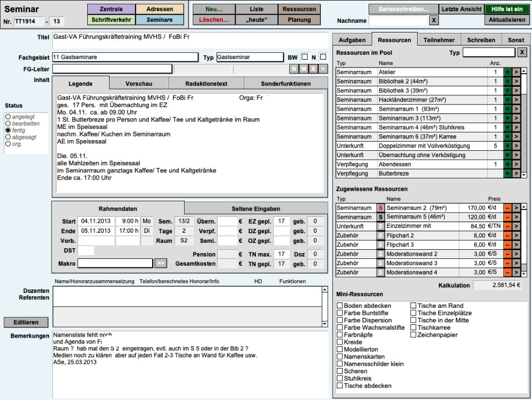This screenshot has width=532, height=400.
Task: Remove Flipchart 2 from assigned resources
Action: 508,235
